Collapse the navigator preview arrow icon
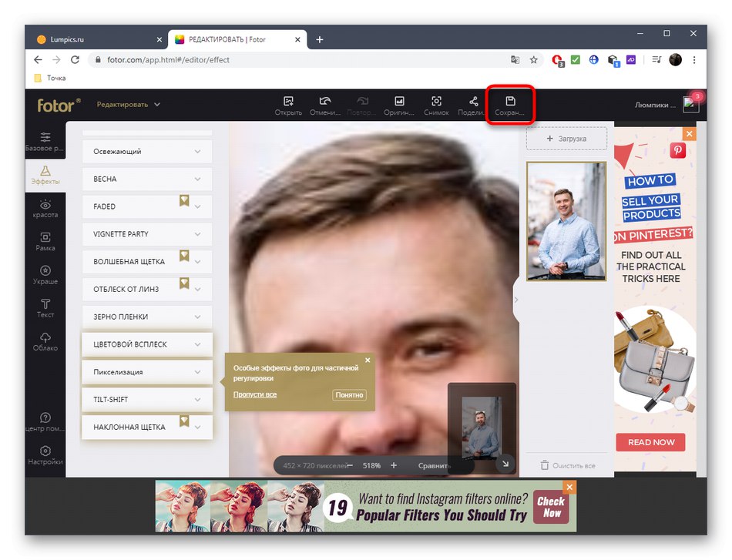This screenshot has width=732, height=560. click(505, 464)
